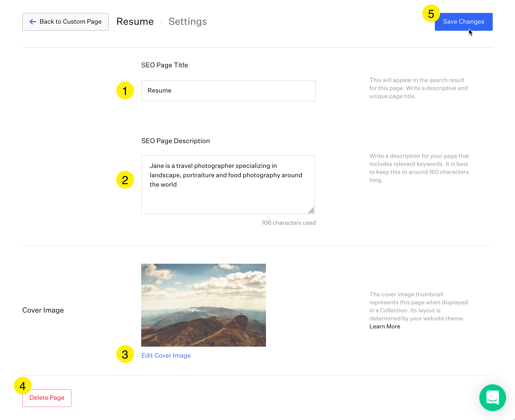Focus the SEO Page Title field

228,91
